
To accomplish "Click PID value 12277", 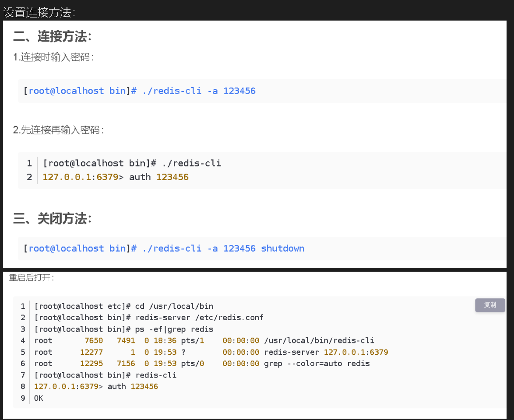I will 92,352.
